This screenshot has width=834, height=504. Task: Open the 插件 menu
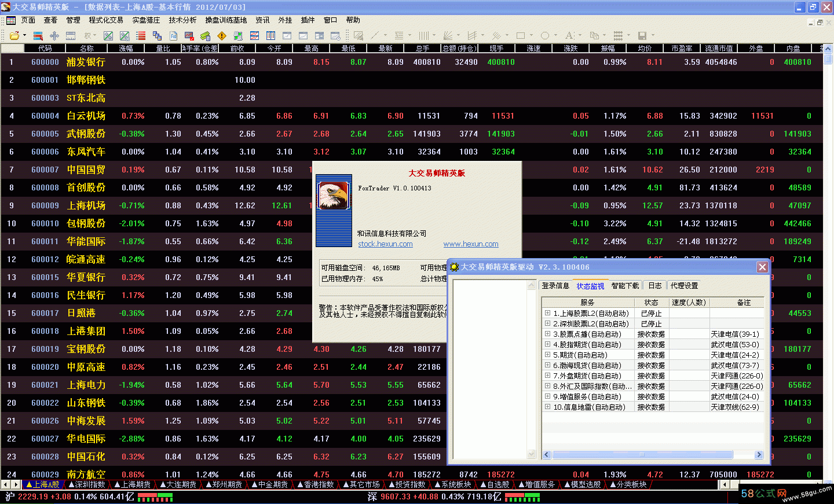tap(308, 20)
